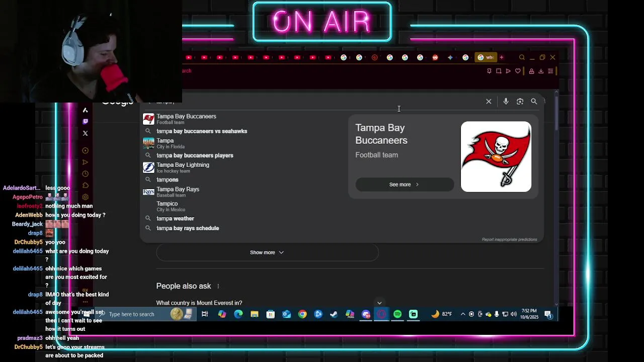The image size is (644, 362).
Task: Switch to the red circular C tab
Action: (374, 57)
